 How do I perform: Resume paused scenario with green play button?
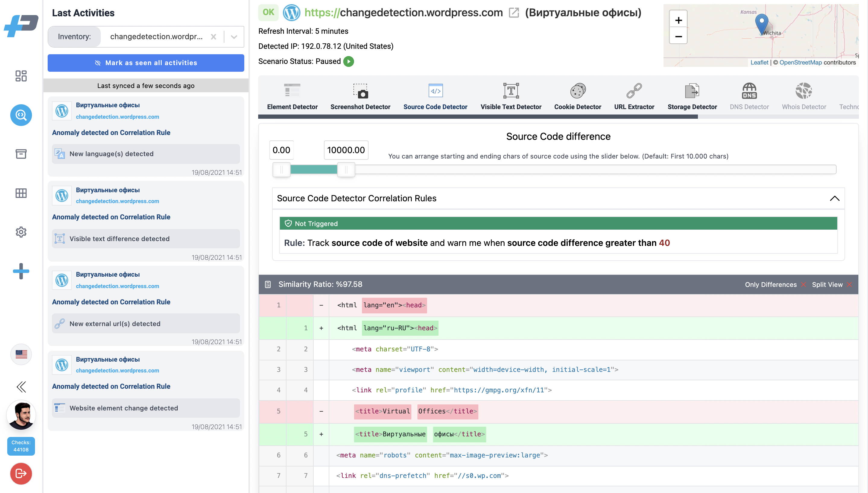(349, 61)
